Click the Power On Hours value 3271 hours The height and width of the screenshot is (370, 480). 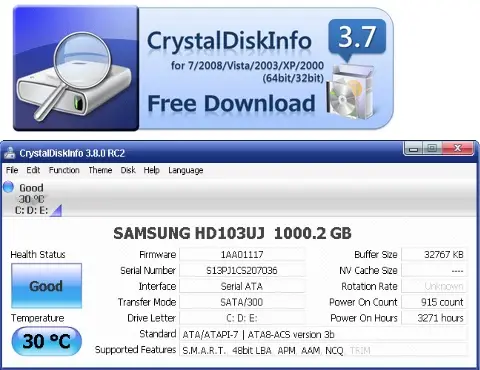[434, 318]
